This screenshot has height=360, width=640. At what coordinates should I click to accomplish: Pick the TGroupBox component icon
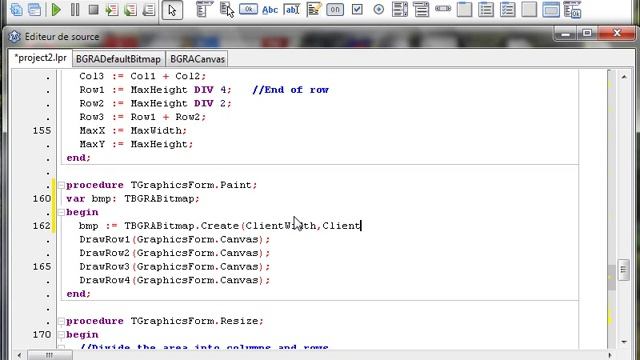tap(464, 9)
